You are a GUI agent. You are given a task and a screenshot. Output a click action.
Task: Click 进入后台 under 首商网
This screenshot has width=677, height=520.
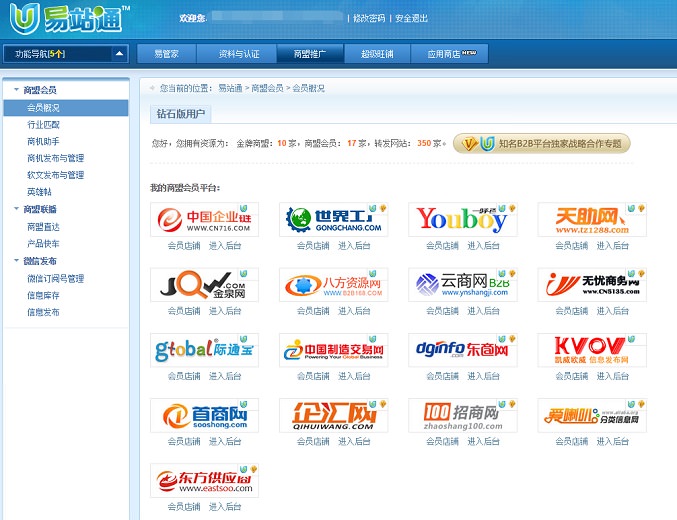pos(225,441)
